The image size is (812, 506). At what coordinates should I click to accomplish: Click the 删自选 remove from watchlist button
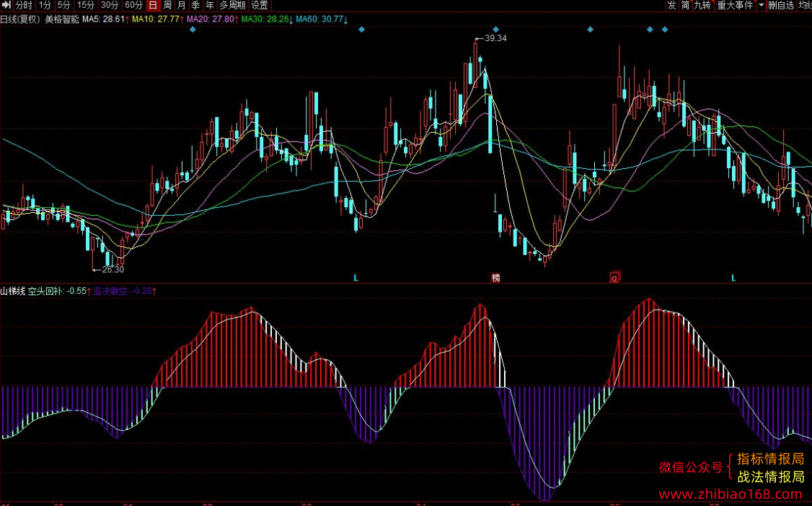(x=781, y=5)
